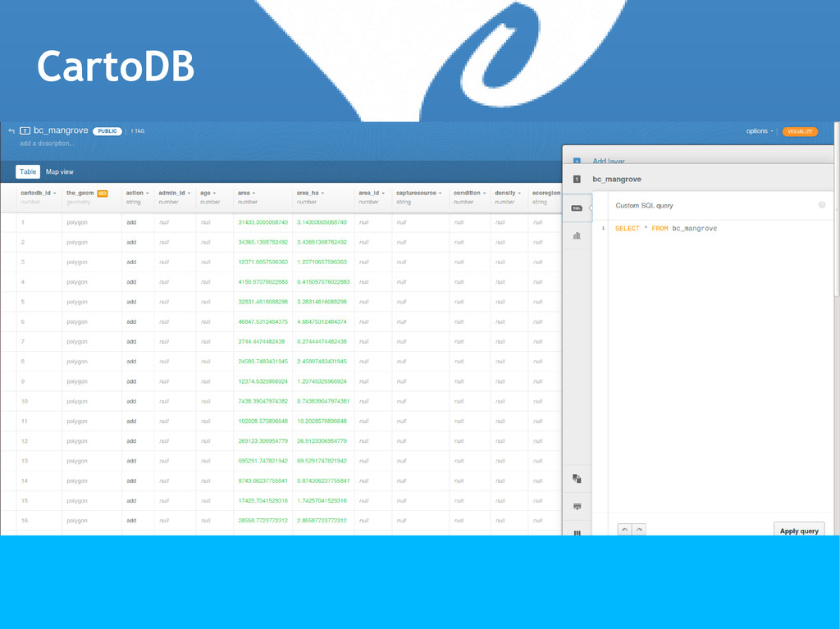Click the back arrow beside bc_mangrove
This screenshot has height=629, width=840.
pos(11,130)
